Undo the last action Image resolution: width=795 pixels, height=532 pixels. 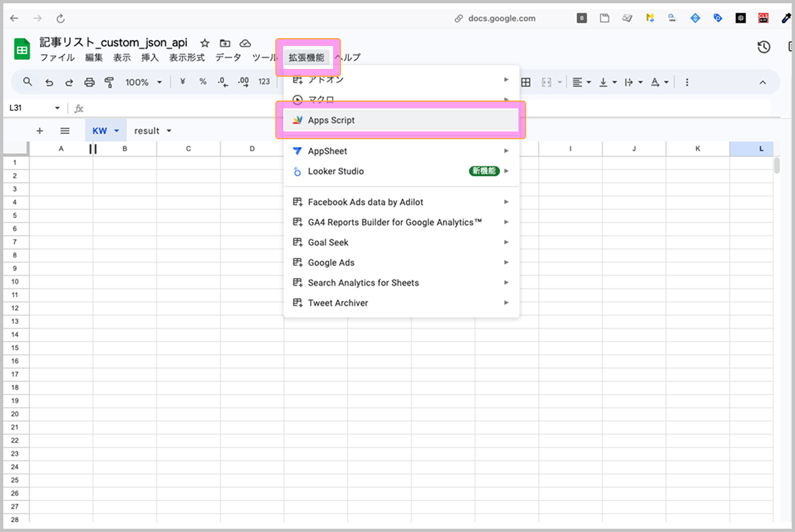49,82
